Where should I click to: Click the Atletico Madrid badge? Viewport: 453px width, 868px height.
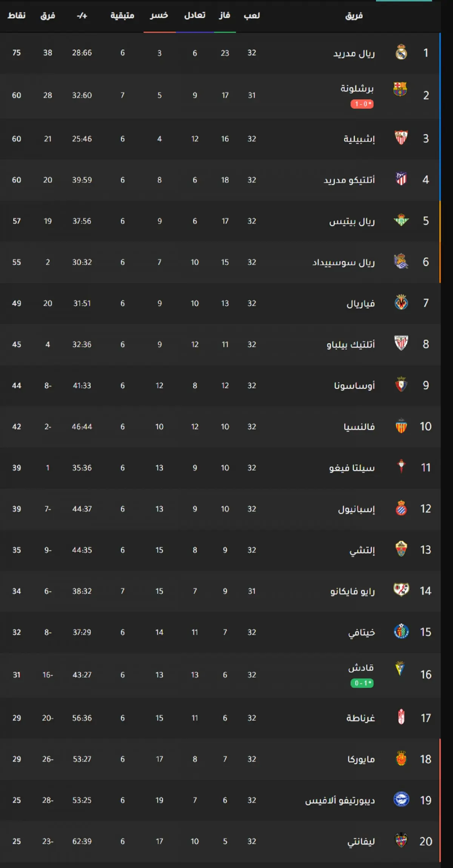tap(401, 179)
